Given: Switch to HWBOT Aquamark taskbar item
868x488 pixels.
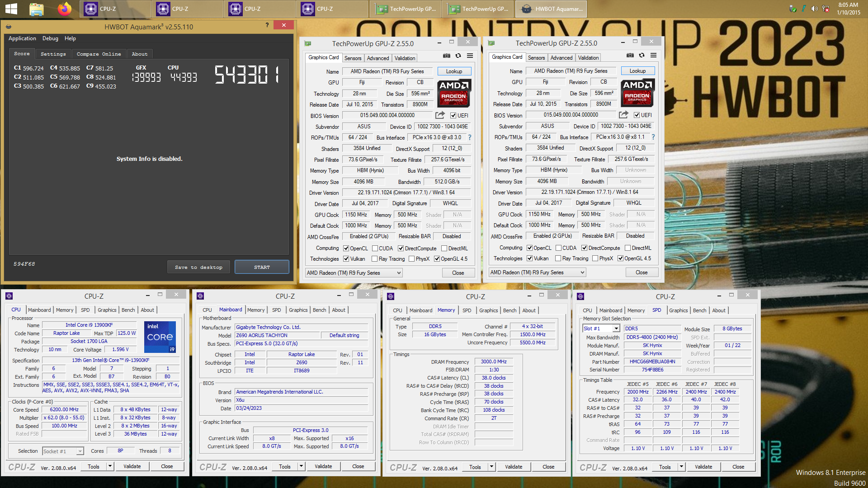Looking at the screenshot, I should pyautogui.click(x=551, y=9).
